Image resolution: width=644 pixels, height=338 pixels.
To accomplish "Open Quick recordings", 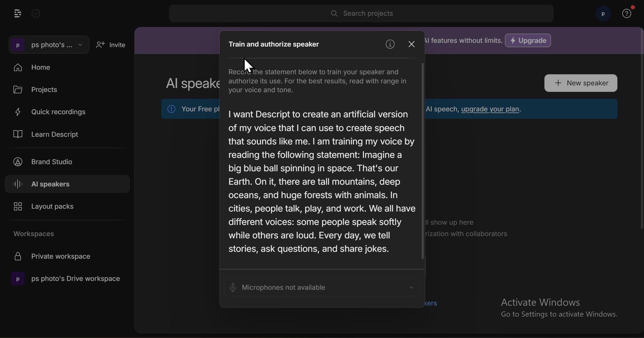I will click(x=67, y=112).
